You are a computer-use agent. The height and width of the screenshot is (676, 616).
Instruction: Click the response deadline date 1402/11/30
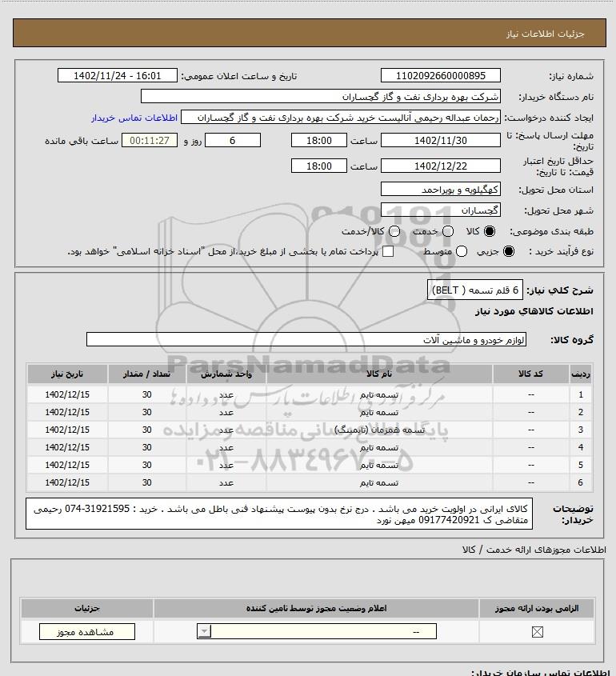[x=441, y=140]
